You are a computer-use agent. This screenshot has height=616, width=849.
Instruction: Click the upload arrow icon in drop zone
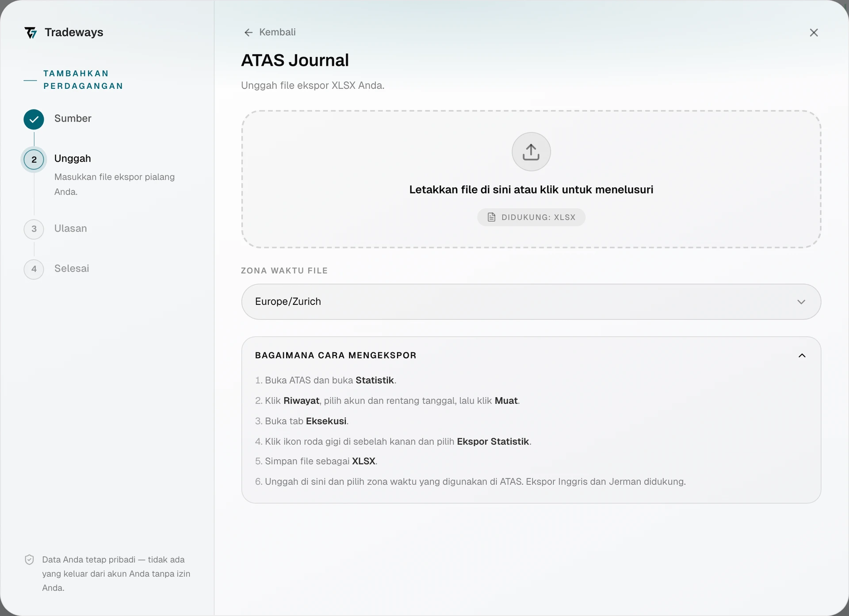pos(531,152)
